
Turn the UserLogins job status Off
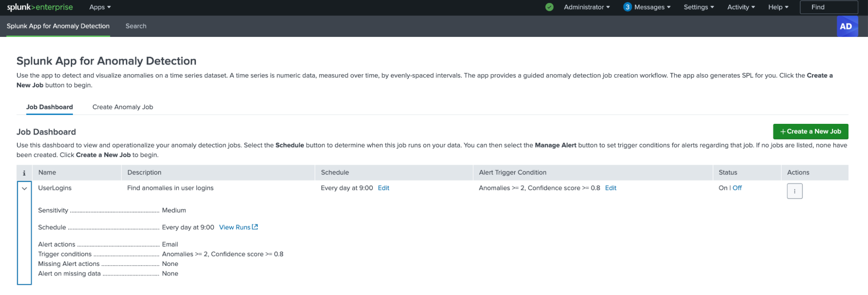pos(737,188)
